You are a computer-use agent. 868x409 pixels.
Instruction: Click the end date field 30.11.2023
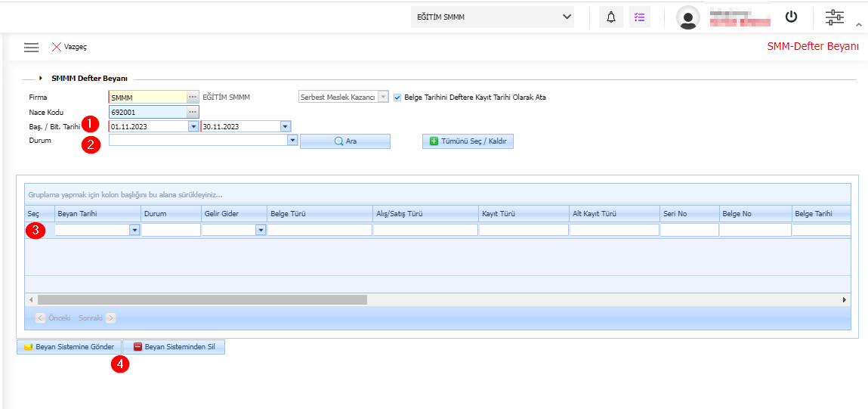click(x=241, y=126)
